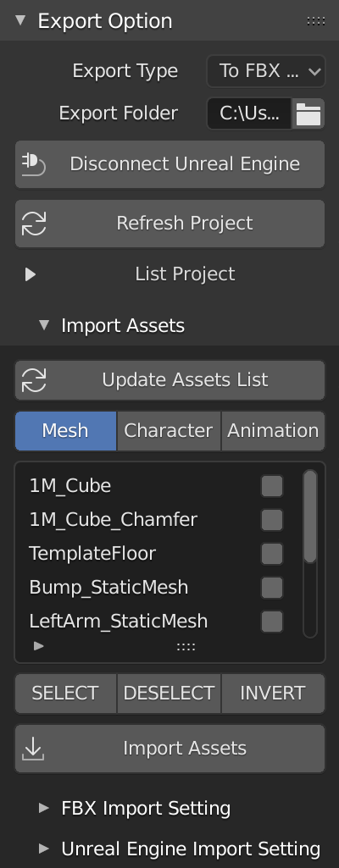Click the refresh icon on Update Assets List
This screenshot has width=339, height=868.
pos(34,380)
